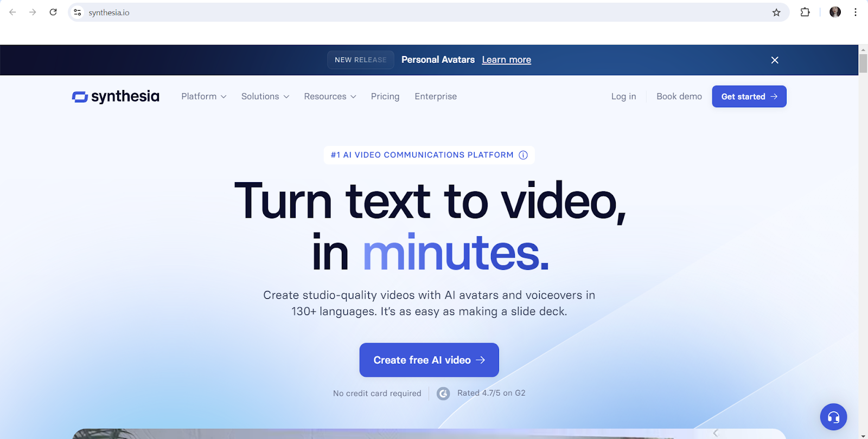Click the highlighted word 'minutes.'
868x439 pixels.
click(456, 253)
